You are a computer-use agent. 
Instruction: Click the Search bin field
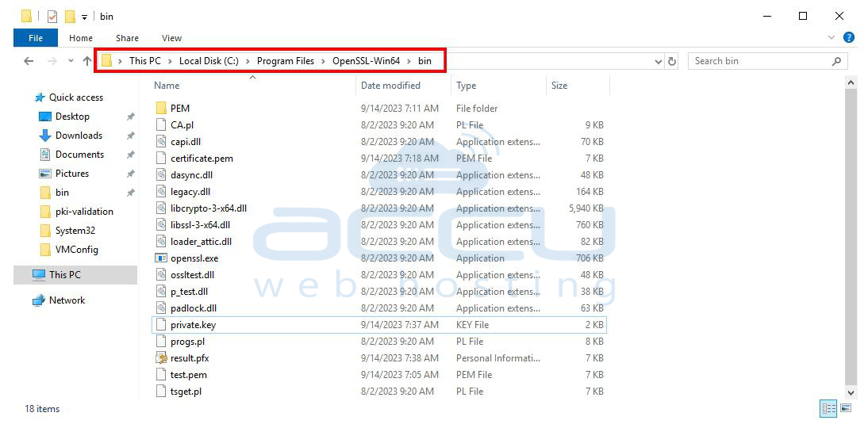(768, 61)
